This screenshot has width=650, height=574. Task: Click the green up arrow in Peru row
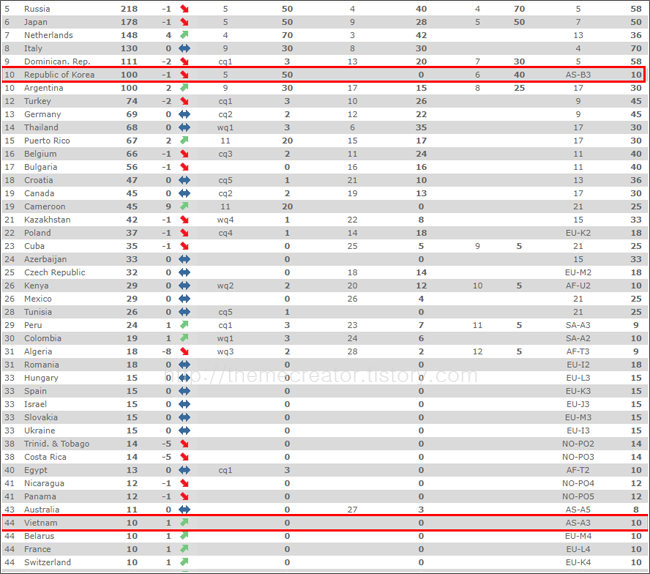(x=184, y=325)
